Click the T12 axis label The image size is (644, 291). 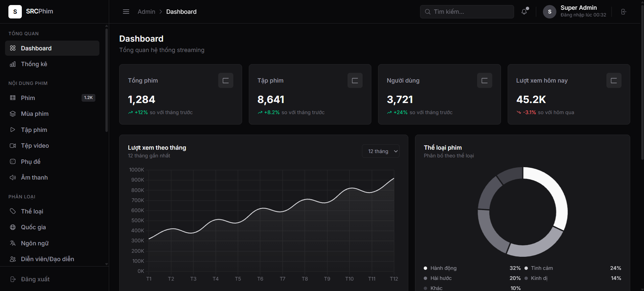(394, 279)
